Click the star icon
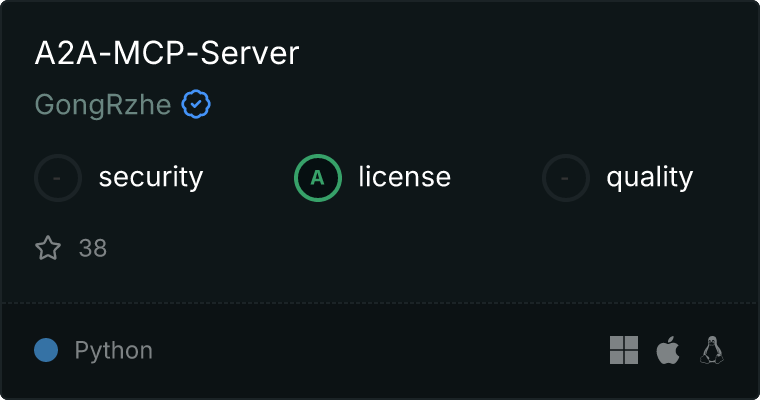Screen dimensions: 760x400 (x=48, y=248)
